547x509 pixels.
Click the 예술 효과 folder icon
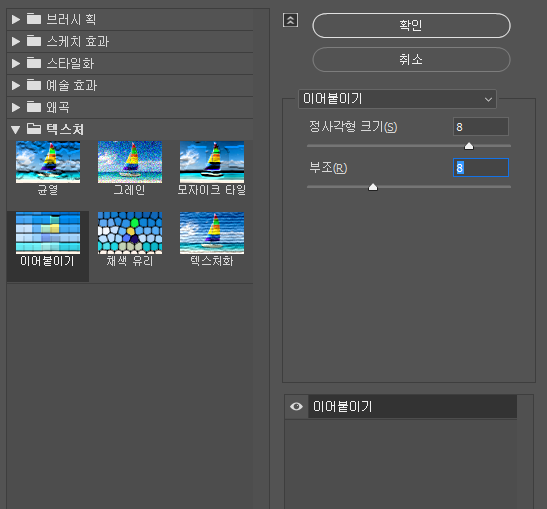pos(34,85)
